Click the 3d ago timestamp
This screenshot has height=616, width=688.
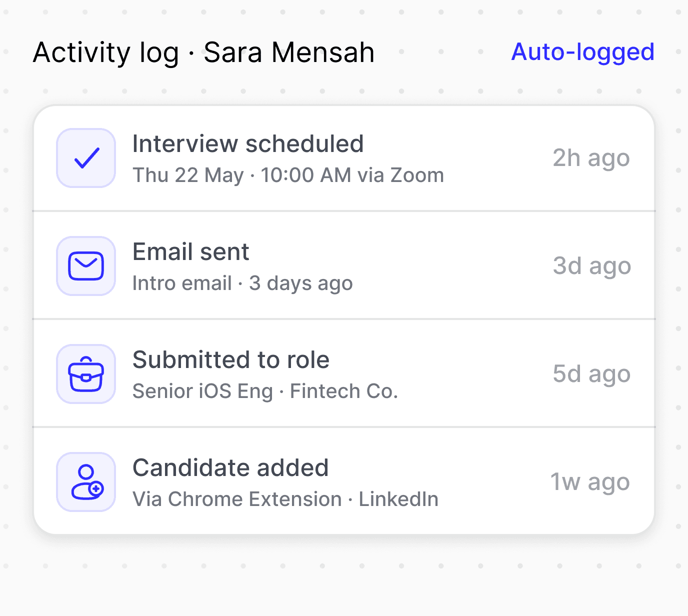click(x=591, y=266)
